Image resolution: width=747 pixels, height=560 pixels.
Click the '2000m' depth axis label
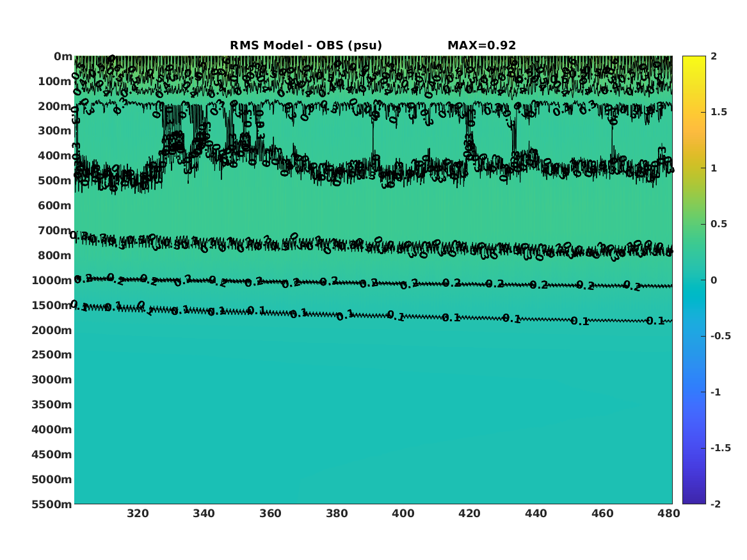pos(52,330)
